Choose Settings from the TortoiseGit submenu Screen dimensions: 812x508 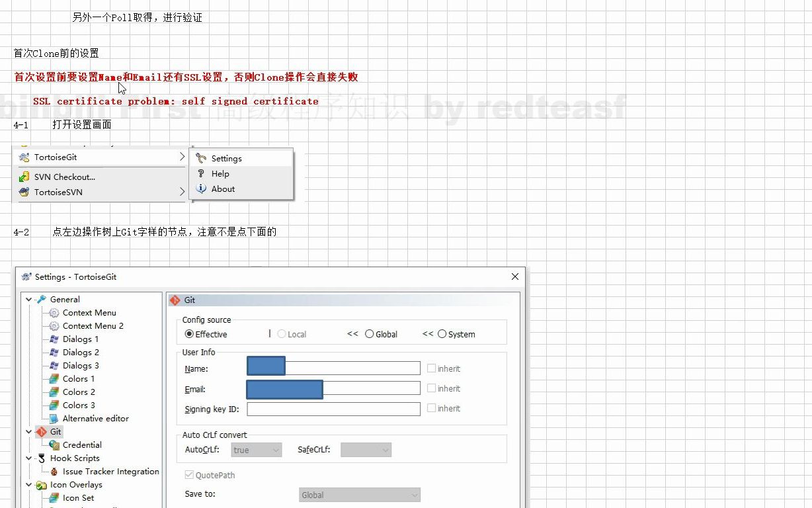[x=227, y=159]
